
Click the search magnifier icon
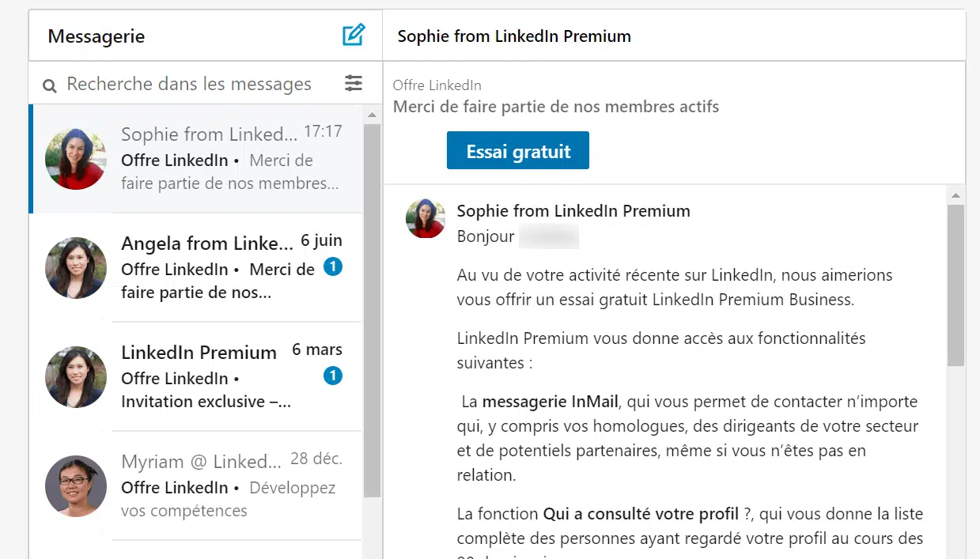click(x=50, y=85)
